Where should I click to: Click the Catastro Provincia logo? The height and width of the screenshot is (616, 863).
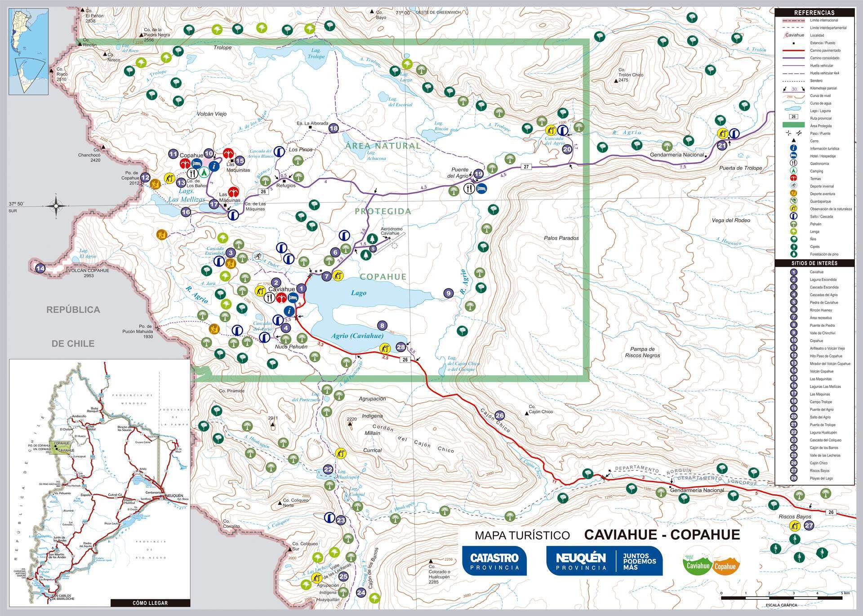point(494,561)
